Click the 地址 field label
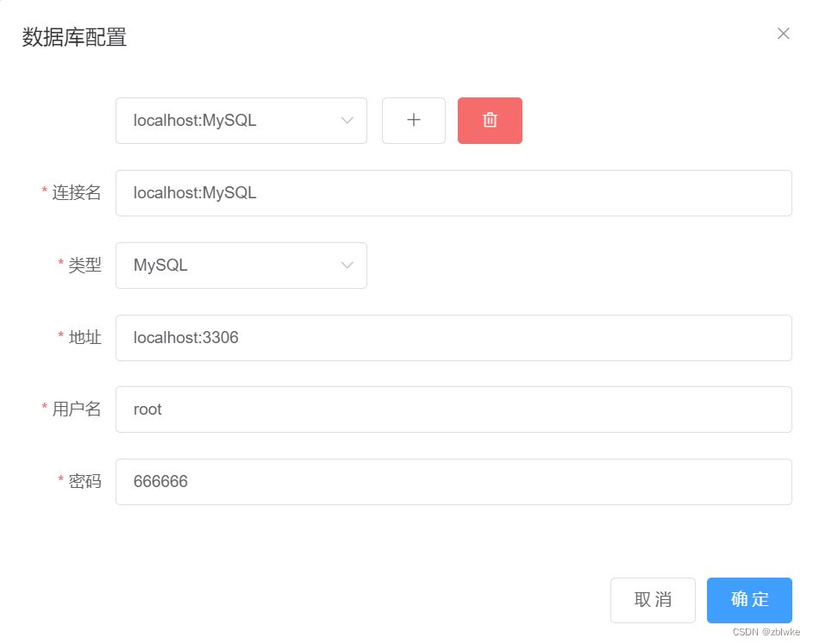 click(x=84, y=337)
